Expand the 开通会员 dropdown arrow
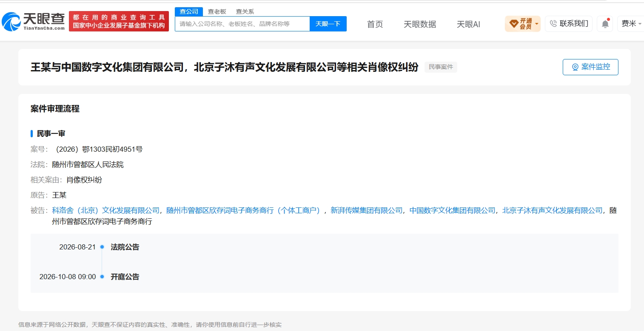This screenshot has height=331, width=644. pos(537,24)
